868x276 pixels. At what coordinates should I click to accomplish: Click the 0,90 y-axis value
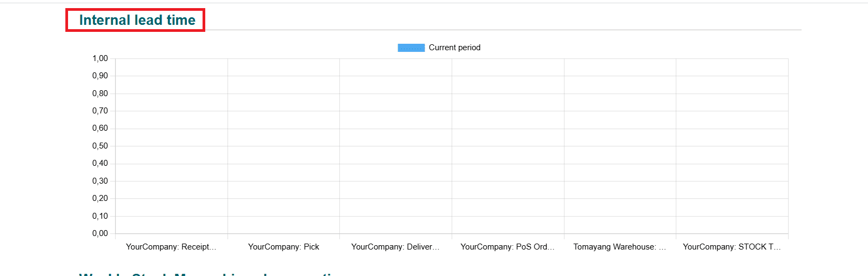[x=100, y=76]
